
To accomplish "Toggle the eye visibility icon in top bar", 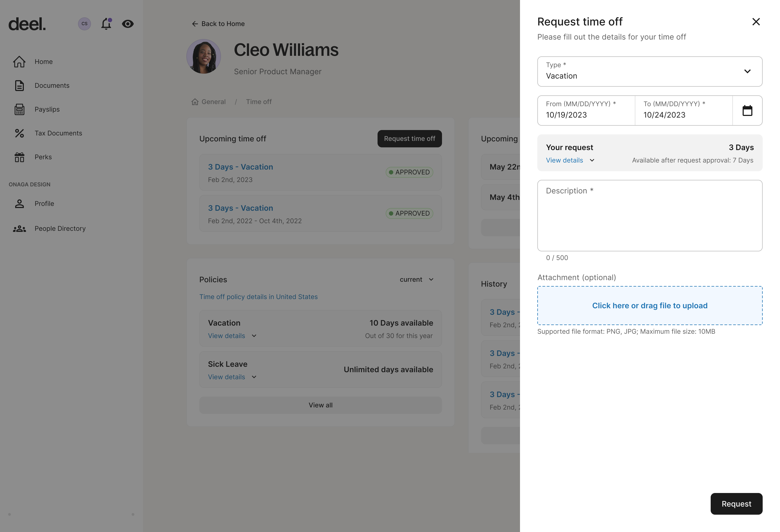I will [x=128, y=24].
